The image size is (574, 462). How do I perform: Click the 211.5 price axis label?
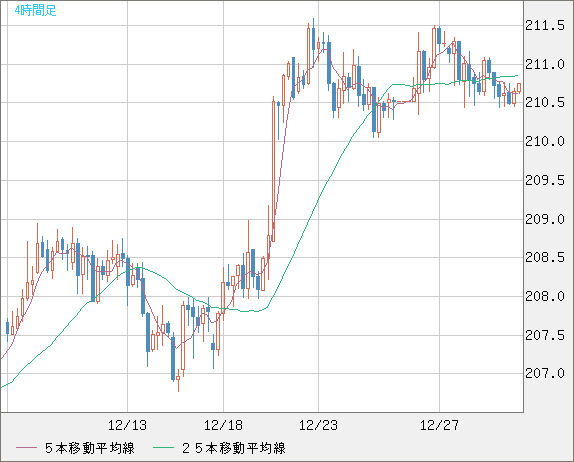(x=545, y=26)
